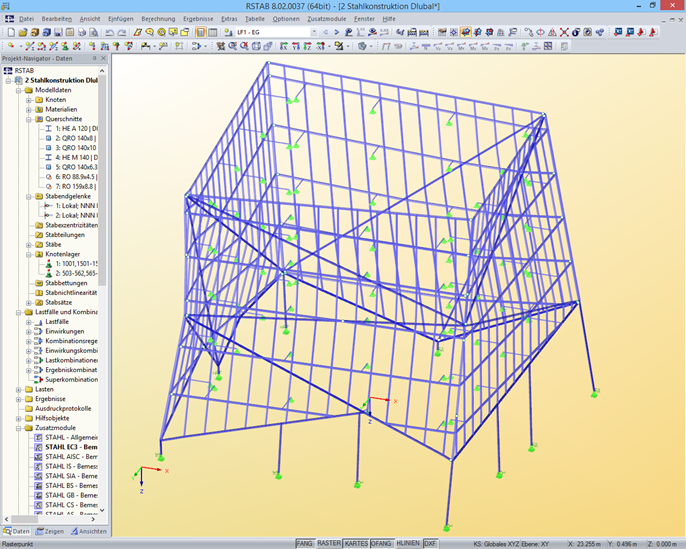Switch to the Zeigen navigator tab

[x=50, y=531]
